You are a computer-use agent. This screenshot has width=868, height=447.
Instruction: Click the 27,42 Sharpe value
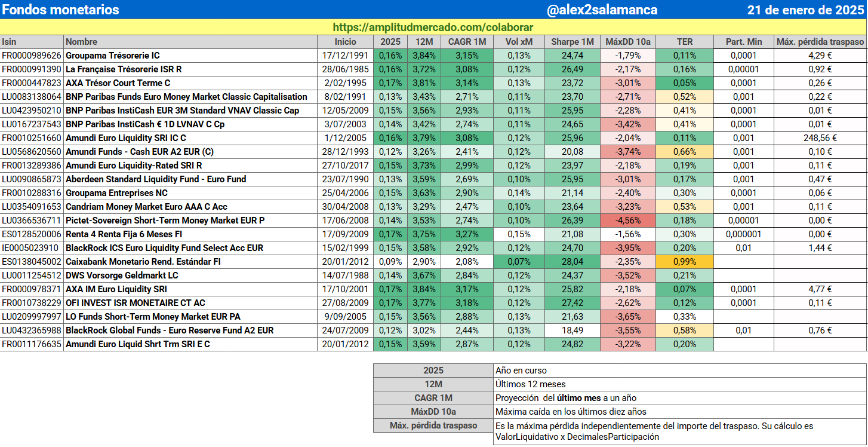[x=572, y=303]
